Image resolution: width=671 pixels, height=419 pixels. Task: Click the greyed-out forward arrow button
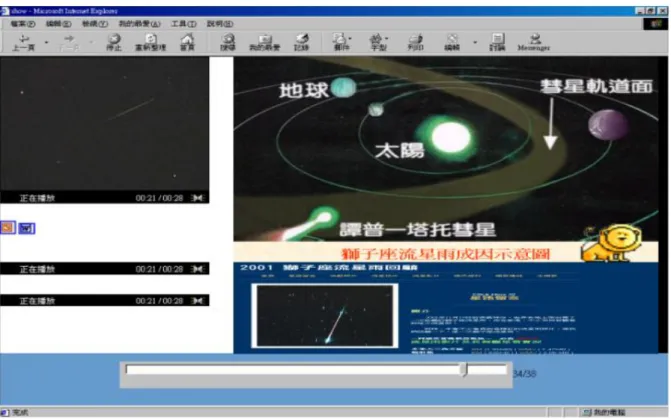[x=69, y=43]
